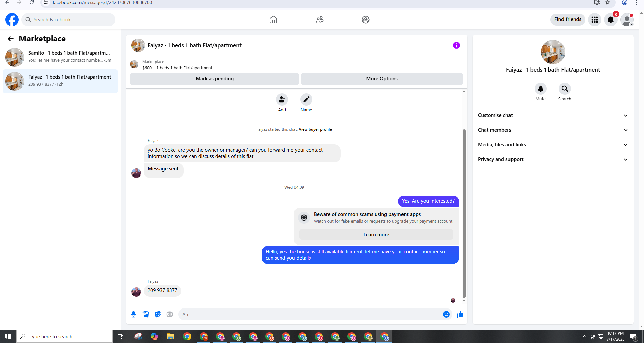Open the sticker picker icon
644x343 pixels.
(158, 314)
